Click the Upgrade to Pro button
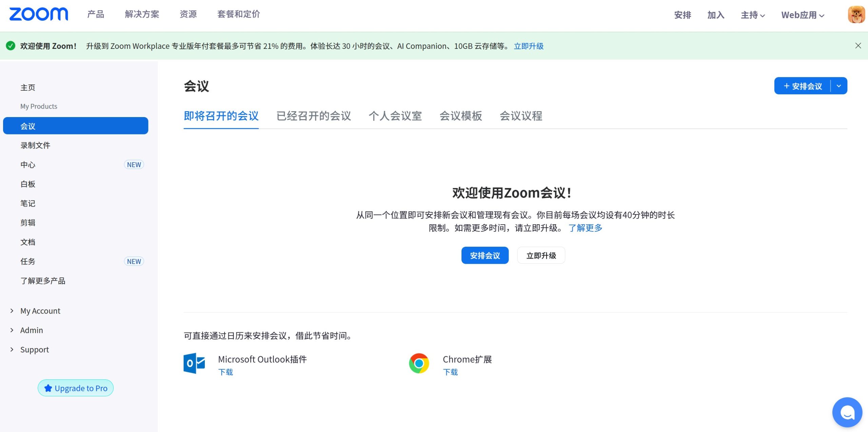The height and width of the screenshot is (432, 868). pyautogui.click(x=76, y=388)
